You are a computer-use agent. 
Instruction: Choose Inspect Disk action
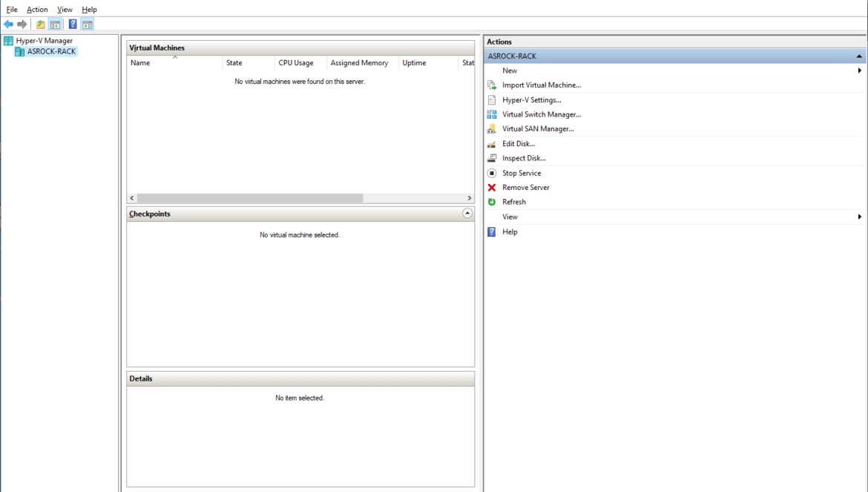point(524,158)
